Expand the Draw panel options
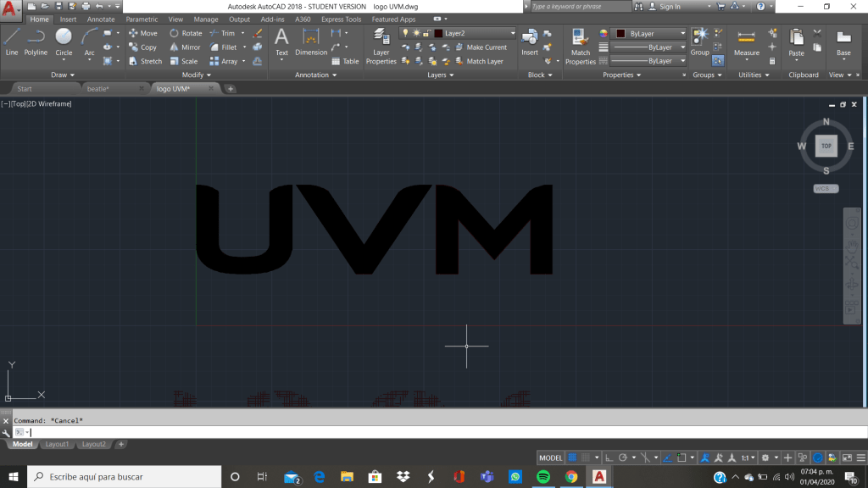Viewport: 868px width, 488px height. coord(63,75)
